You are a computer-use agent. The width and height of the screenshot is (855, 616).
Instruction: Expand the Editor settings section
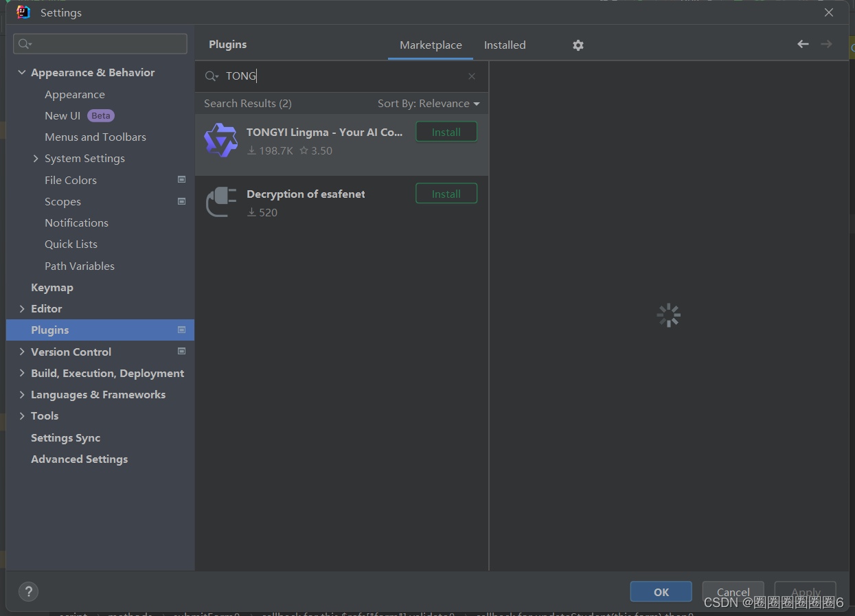22,309
